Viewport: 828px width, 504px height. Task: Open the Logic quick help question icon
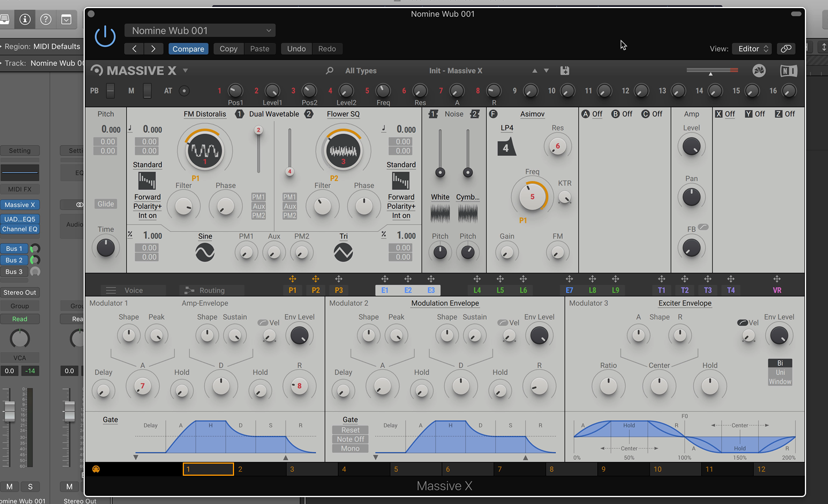pyautogui.click(x=46, y=19)
